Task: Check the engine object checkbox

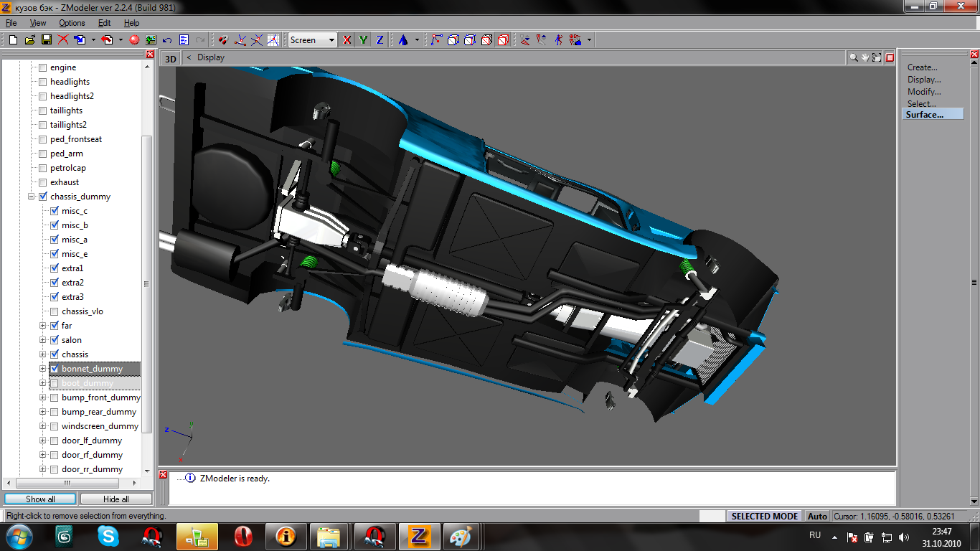Action: pyautogui.click(x=42, y=67)
